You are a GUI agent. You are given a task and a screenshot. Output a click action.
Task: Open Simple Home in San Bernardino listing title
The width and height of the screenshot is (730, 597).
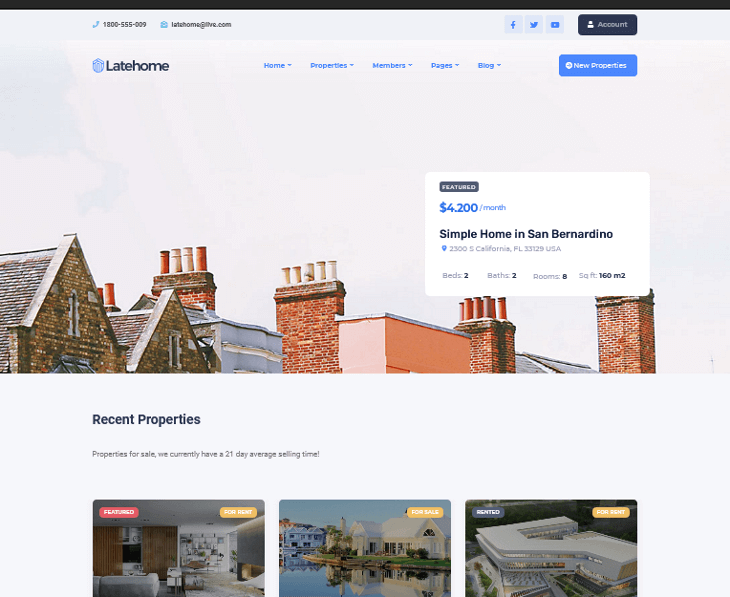pos(526,234)
